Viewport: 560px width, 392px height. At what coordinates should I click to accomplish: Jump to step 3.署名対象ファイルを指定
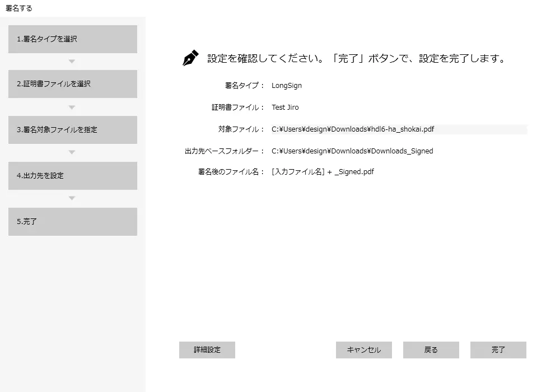coord(73,130)
